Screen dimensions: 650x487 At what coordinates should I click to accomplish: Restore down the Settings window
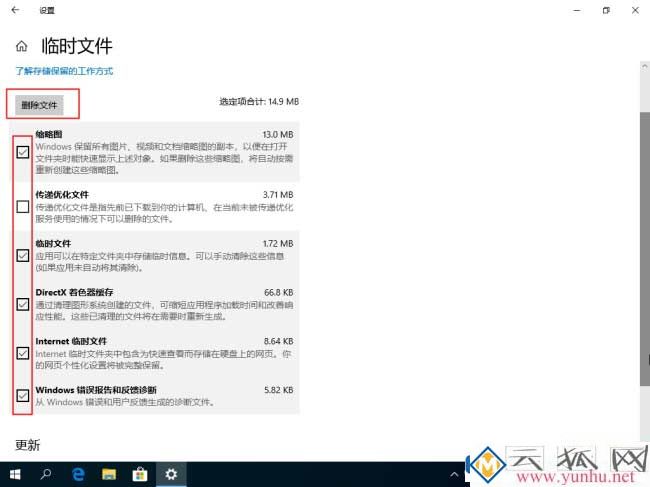(x=606, y=10)
